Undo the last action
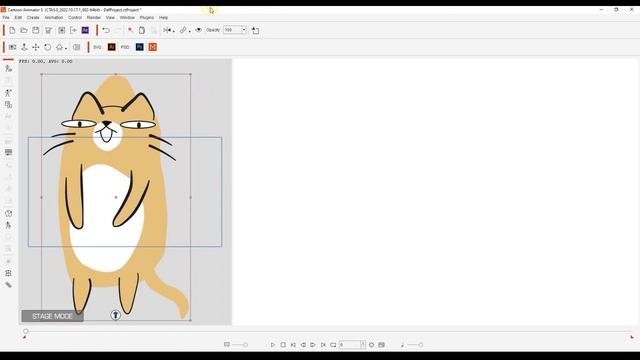640x360 pixels. point(106,30)
